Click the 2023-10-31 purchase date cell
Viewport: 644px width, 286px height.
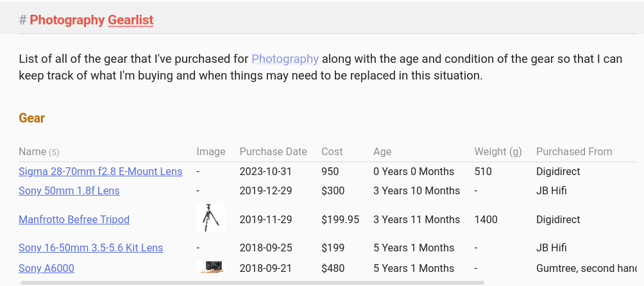(266, 171)
